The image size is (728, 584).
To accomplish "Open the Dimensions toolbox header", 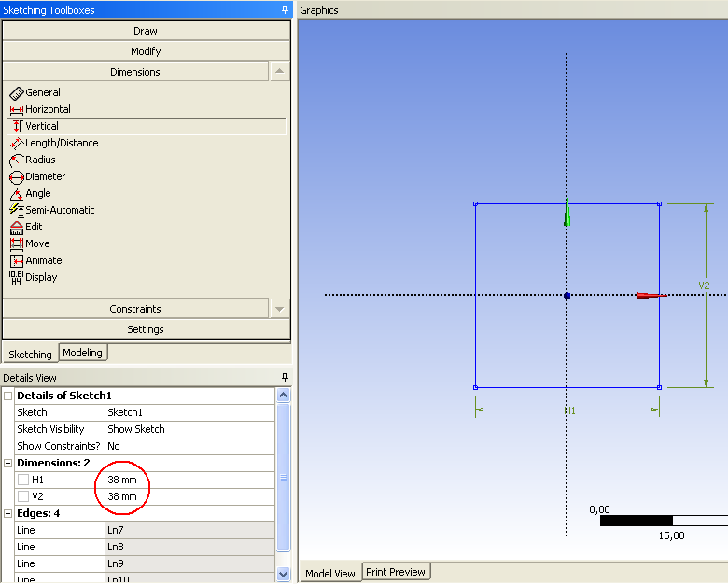I will pyautogui.click(x=135, y=72).
